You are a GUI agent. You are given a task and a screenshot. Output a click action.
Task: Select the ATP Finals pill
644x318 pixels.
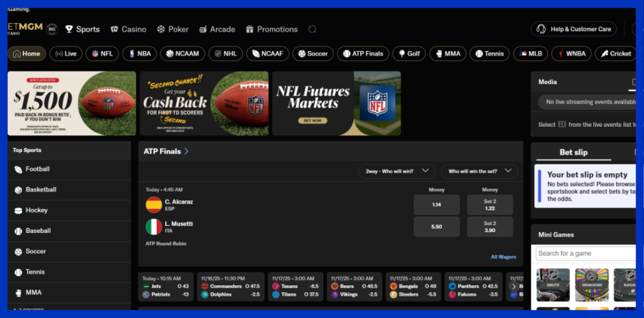coord(363,54)
